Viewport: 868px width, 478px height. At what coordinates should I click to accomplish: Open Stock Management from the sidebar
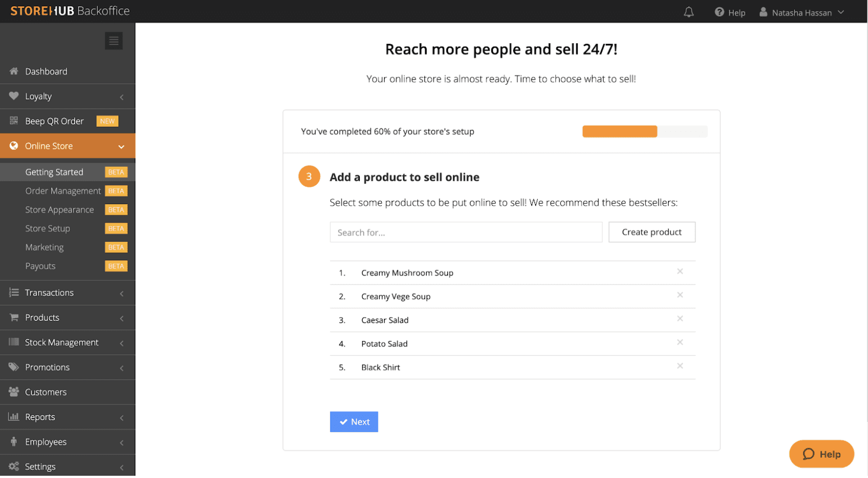click(x=61, y=342)
